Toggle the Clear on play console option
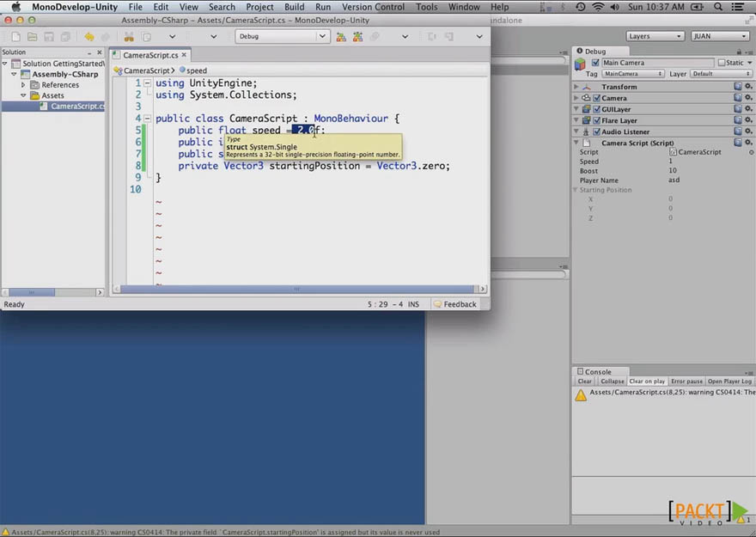The height and width of the screenshot is (537, 756). click(x=647, y=381)
